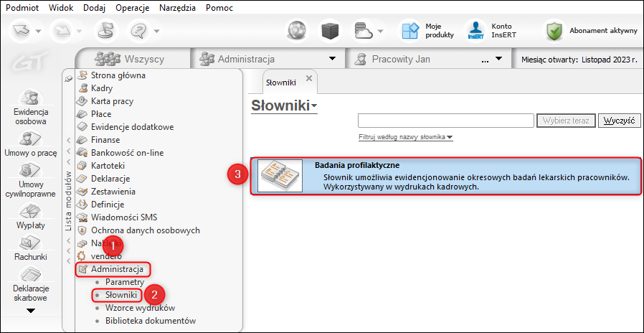644x333 pixels.
Task: Click the Miesiąc otwarty Listopad 2023 label
Action: [x=579, y=59]
